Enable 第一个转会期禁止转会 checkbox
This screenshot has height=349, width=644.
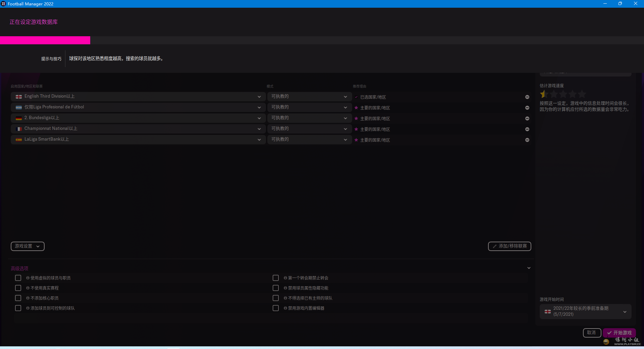276,278
